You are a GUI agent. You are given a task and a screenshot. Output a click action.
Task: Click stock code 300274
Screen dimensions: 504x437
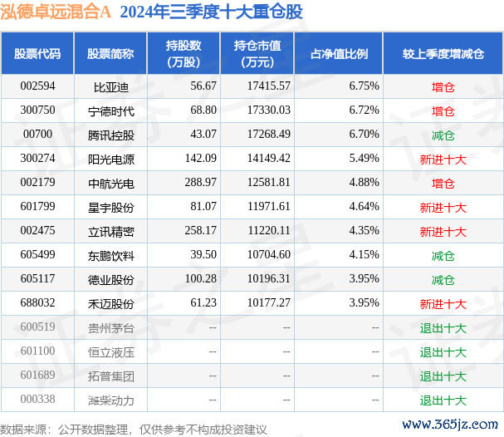coord(37,159)
